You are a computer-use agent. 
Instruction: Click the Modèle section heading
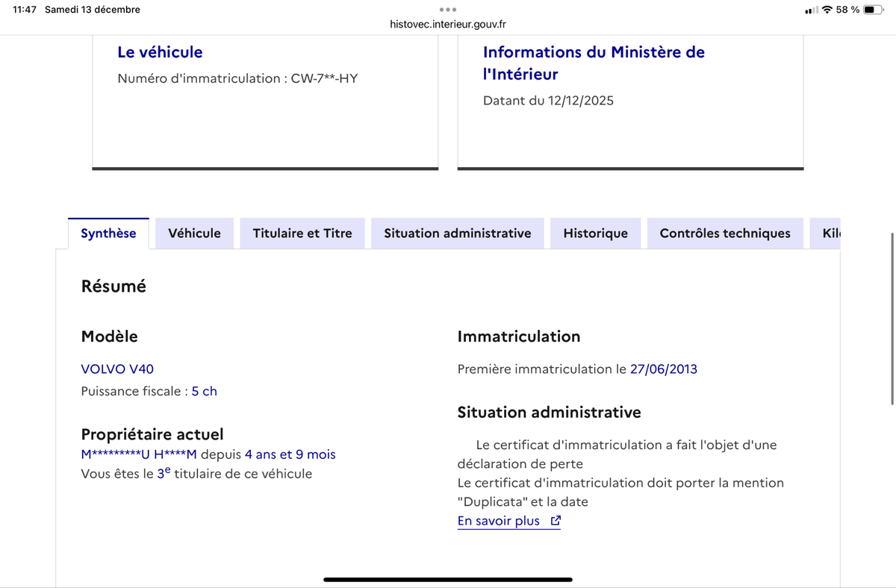click(110, 337)
